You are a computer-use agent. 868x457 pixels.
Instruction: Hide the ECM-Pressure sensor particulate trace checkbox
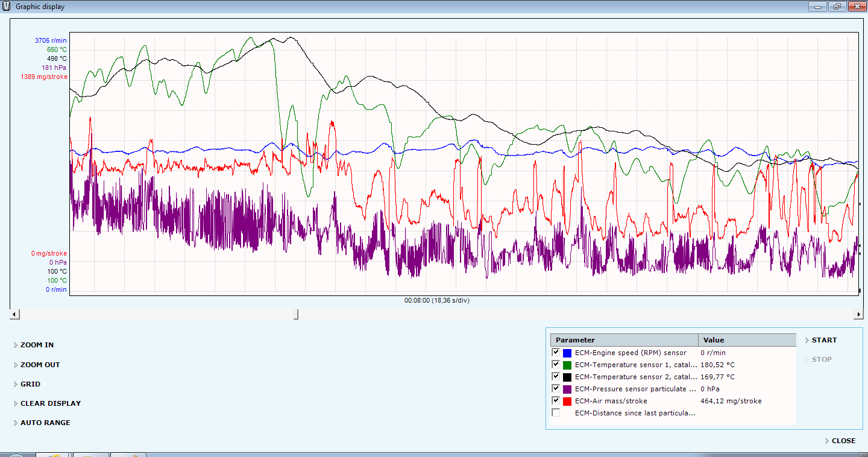pyautogui.click(x=556, y=389)
